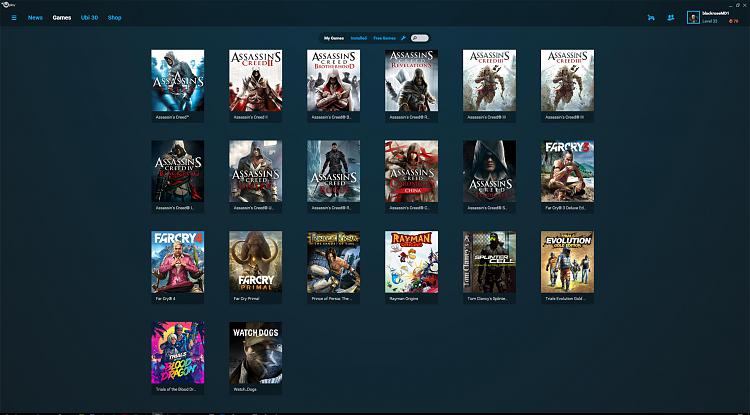
Task: Open Assassin's Creed Chronicles China cover
Action: click(411, 171)
